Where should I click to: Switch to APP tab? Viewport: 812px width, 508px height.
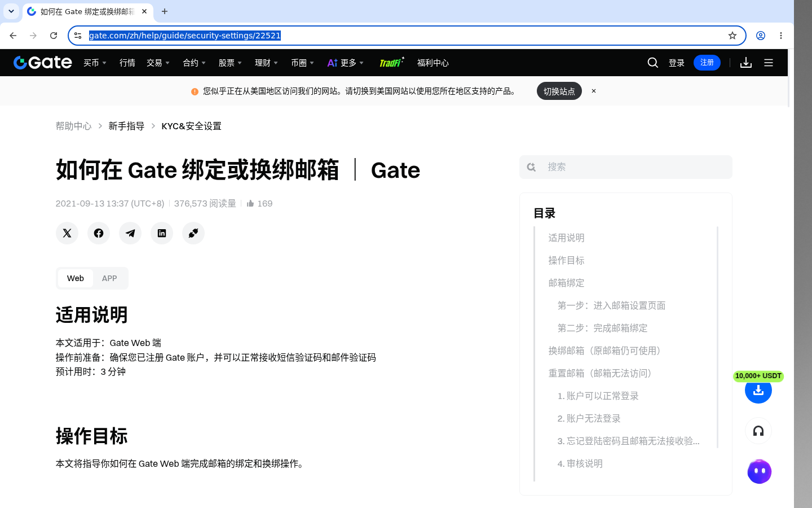[x=109, y=278]
